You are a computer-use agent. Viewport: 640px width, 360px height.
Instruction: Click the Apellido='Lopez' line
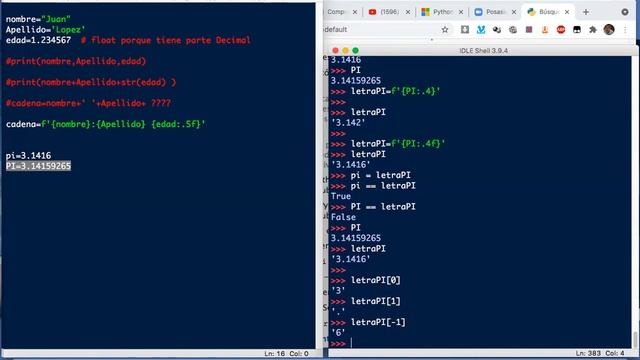pyautogui.click(x=45, y=30)
